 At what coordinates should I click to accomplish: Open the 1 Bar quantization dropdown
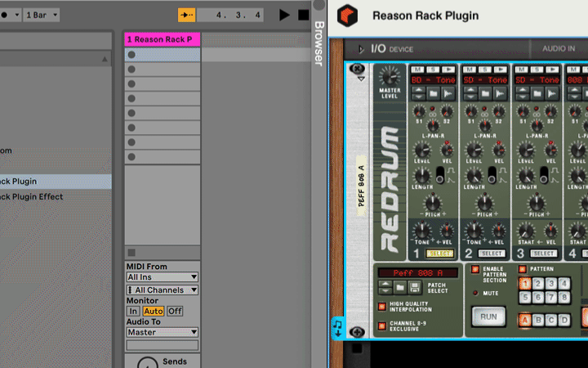click(42, 15)
